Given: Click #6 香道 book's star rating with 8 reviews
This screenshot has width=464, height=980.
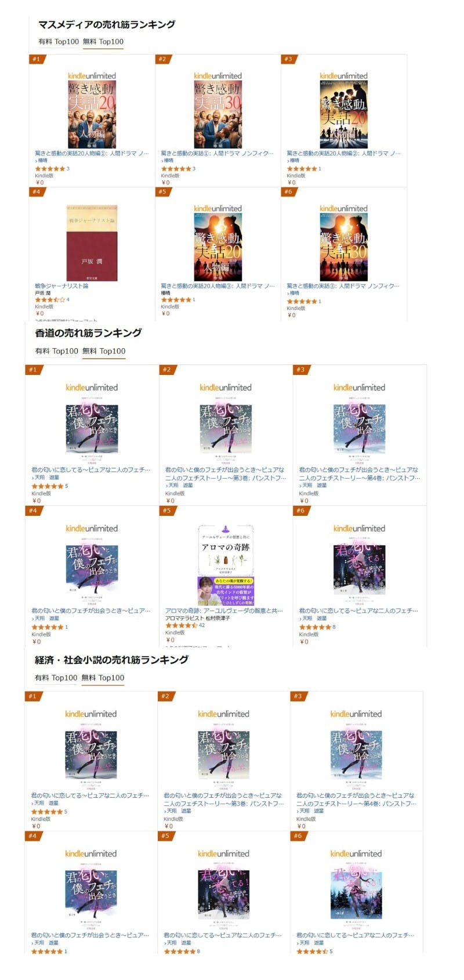Looking at the screenshot, I should (x=315, y=627).
